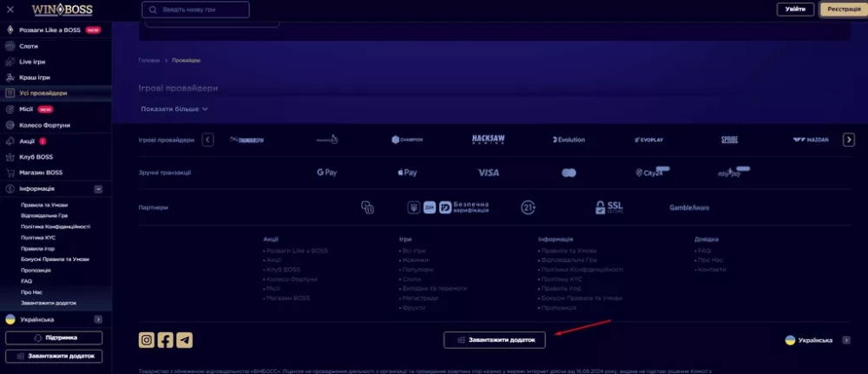Click the Apple Pay payment icon
868x374 pixels.
(x=407, y=173)
